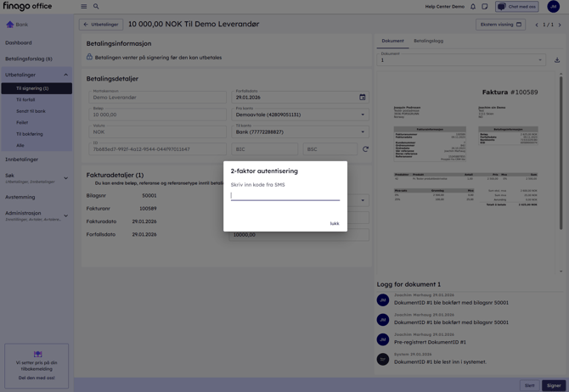Open the Forfallsdato calendar picker icon
Screen dimensions: 569x392
click(x=362, y=98)
